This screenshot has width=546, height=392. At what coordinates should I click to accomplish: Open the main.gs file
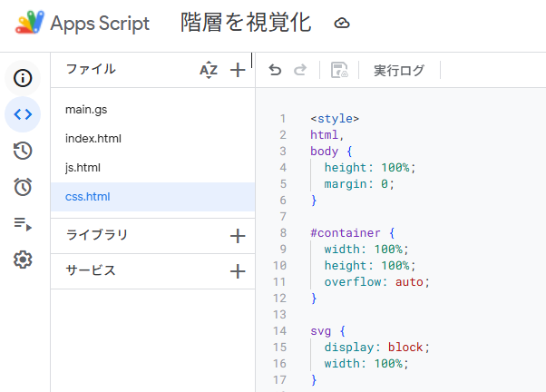click(86, 110)
